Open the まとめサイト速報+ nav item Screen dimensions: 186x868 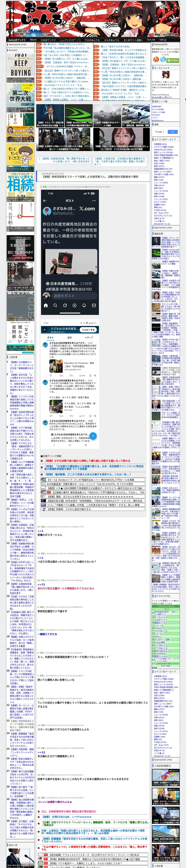[x=133, y=40]
